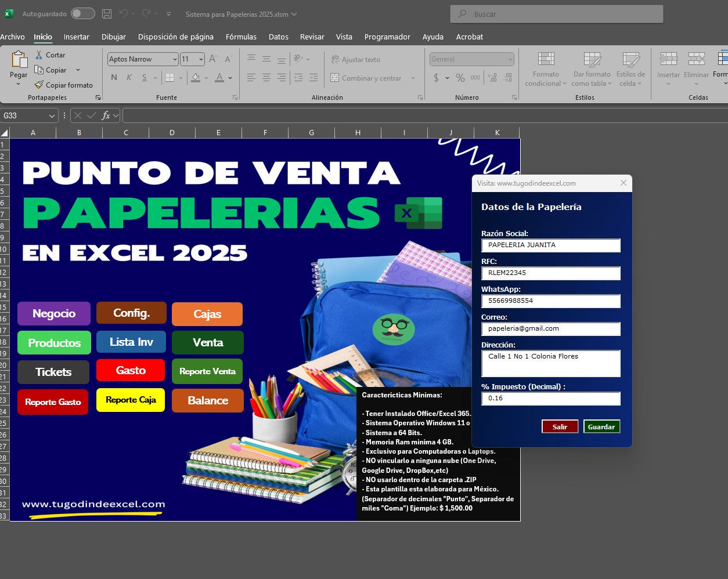The width and height of the screenshot is (728, 579).
Task: Increase indent
Action: 313,78
